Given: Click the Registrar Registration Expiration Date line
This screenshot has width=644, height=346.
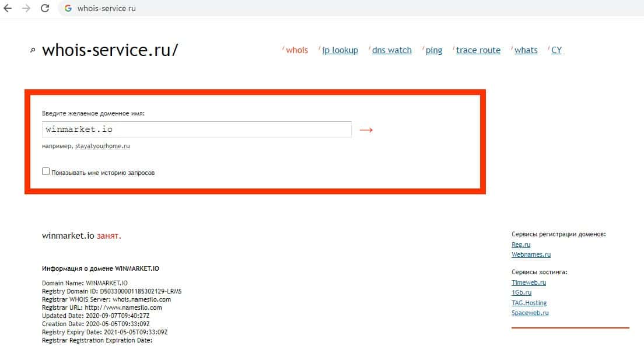Looking at the screenshot, I should [97, 340].
